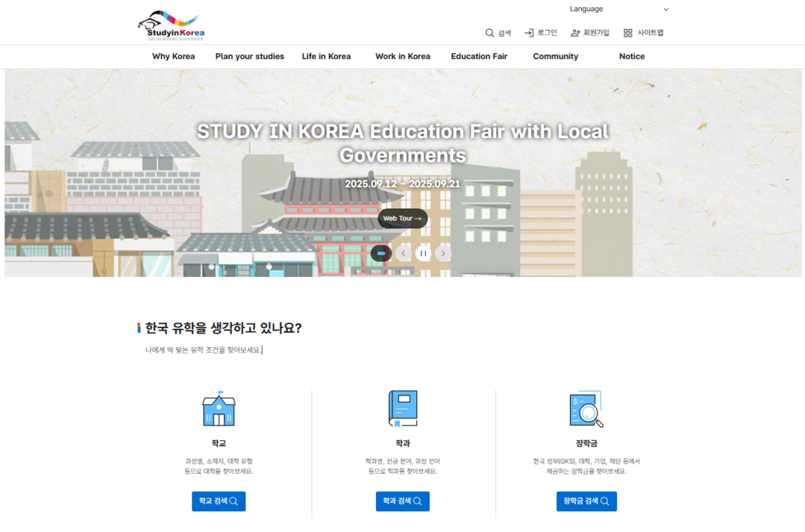Open the sitemap (사이트맵) grid icon

coord(627,33)
